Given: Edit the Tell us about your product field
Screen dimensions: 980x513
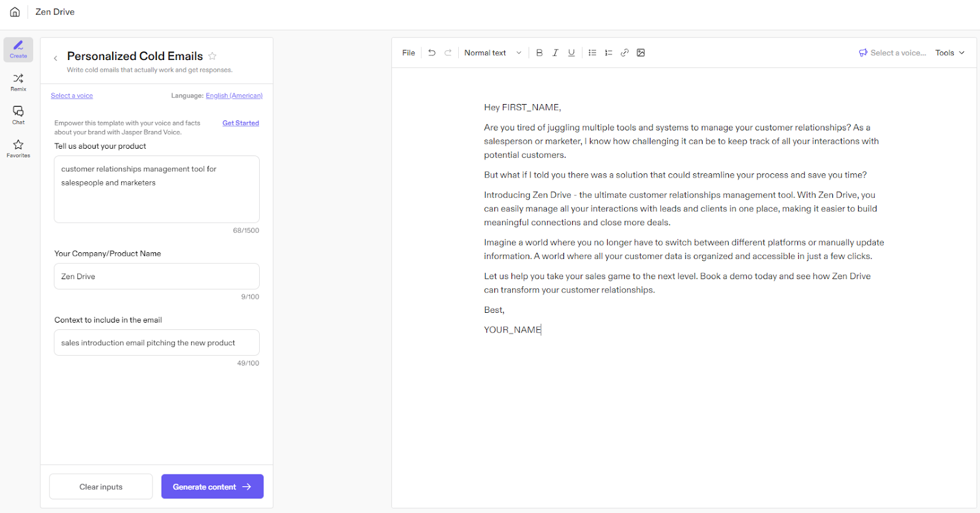Looking at the screenshot, I should point(157,189).
